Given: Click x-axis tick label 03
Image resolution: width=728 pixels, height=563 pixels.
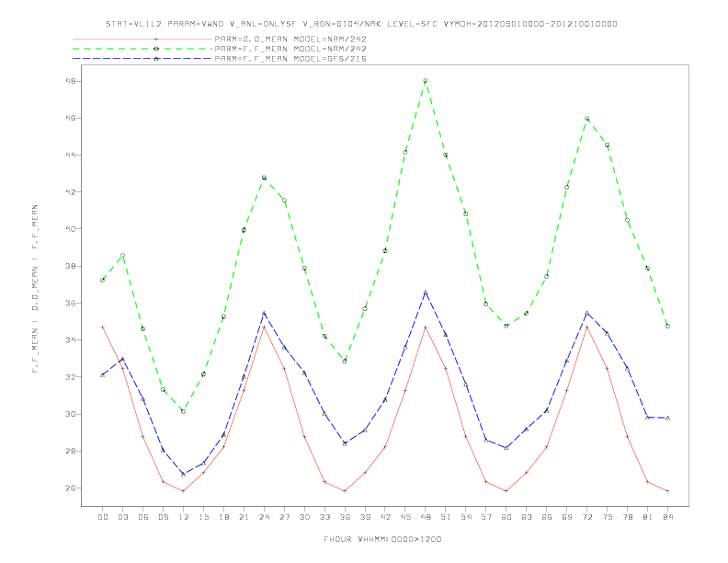Looking at the screenshot, I should 122,517.
